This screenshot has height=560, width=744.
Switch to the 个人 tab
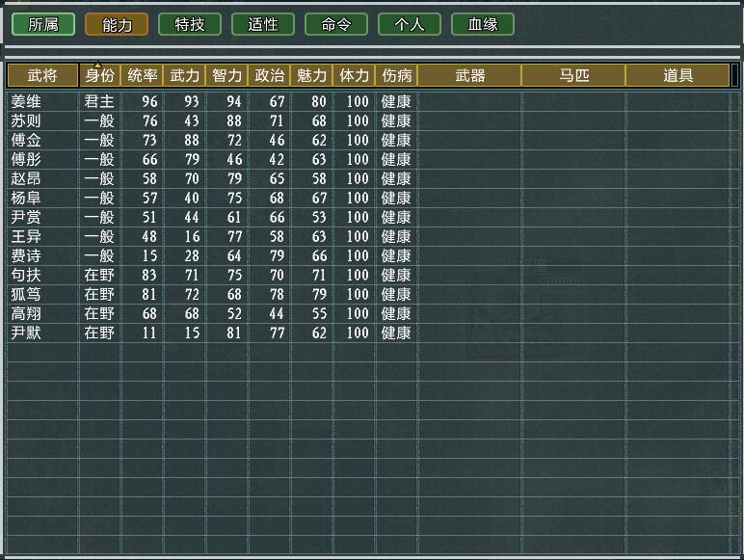410,24
